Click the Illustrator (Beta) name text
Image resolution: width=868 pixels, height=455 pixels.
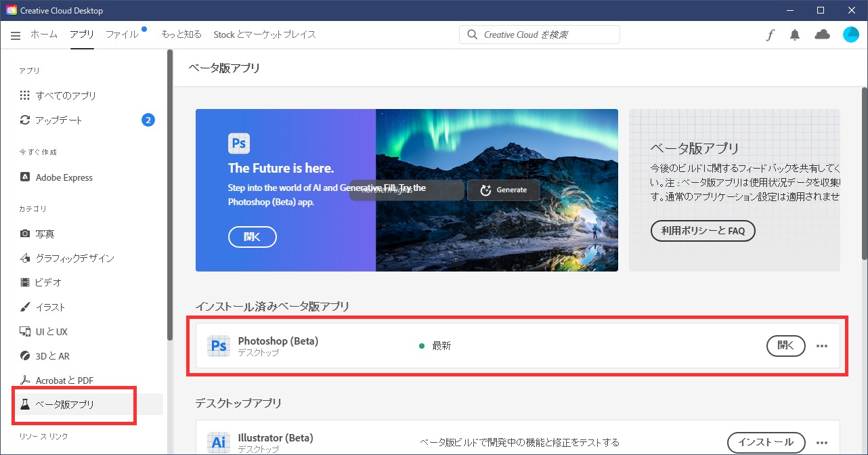point(276,437)
